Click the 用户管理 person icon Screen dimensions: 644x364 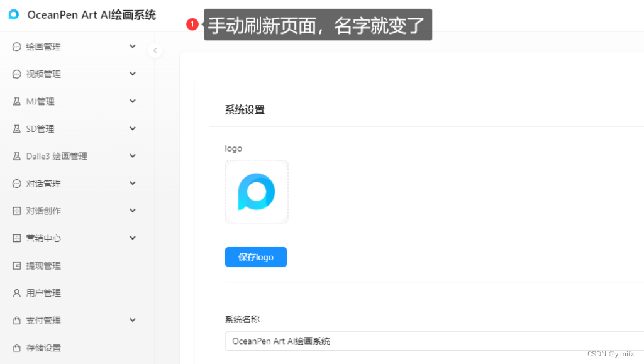pos(16,293)
